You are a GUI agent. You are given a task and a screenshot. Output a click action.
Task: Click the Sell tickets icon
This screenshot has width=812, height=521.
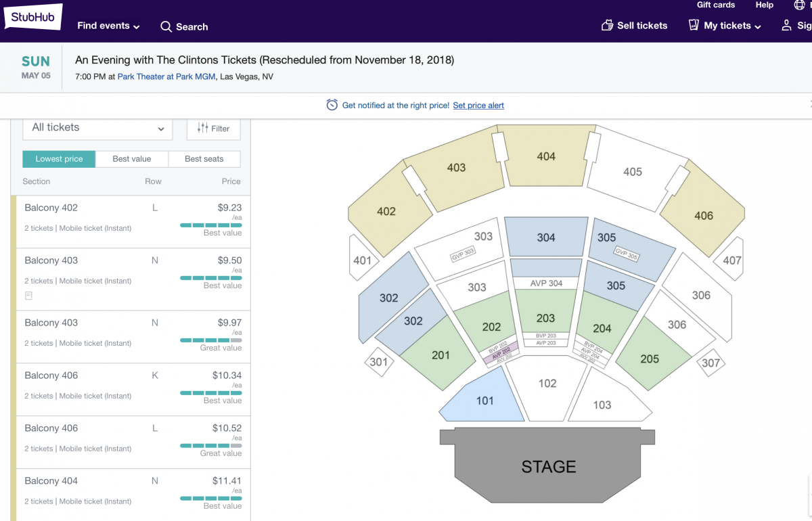pos(607,26)
